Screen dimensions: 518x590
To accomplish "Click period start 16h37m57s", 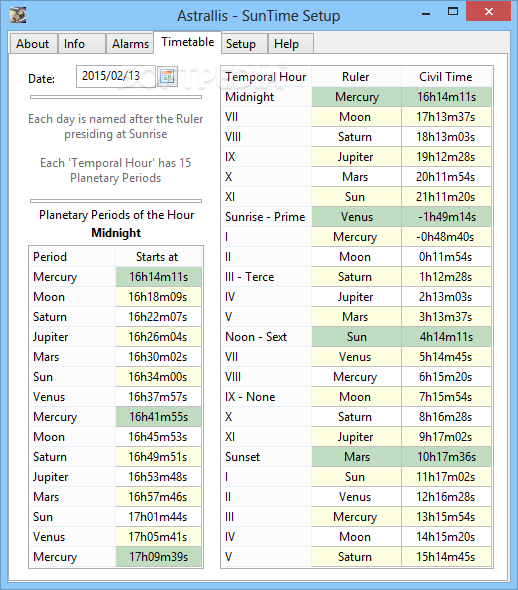I will click(158, 397).
